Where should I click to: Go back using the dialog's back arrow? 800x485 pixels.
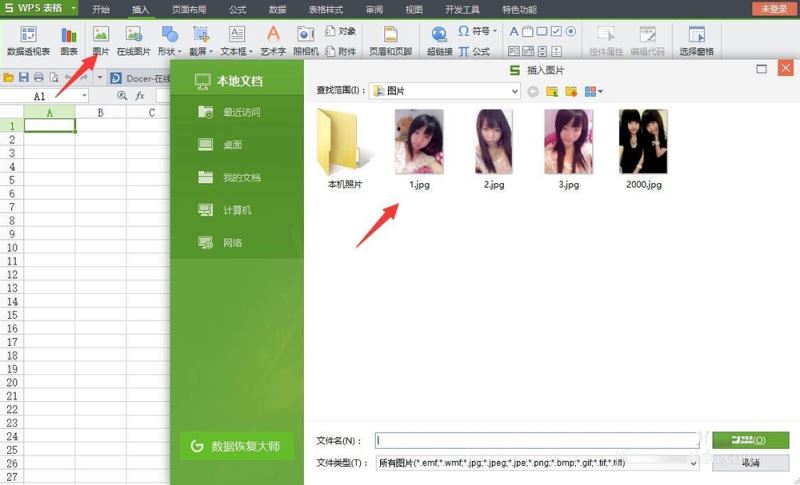pyautogui.click(x=533, y=91)
